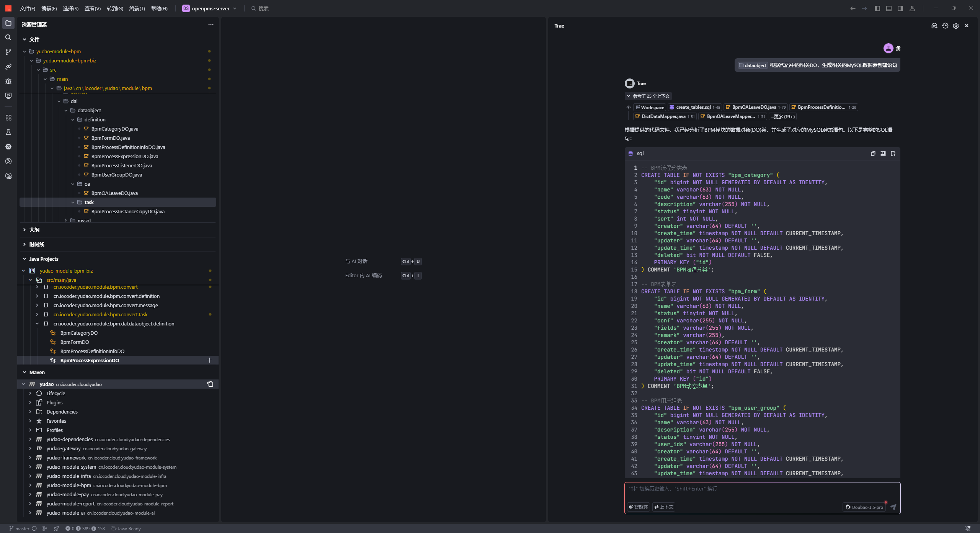The height and width of the screenshot is (533, 980).
Task: Click the send message arrow icon
Action: (893, 507)
